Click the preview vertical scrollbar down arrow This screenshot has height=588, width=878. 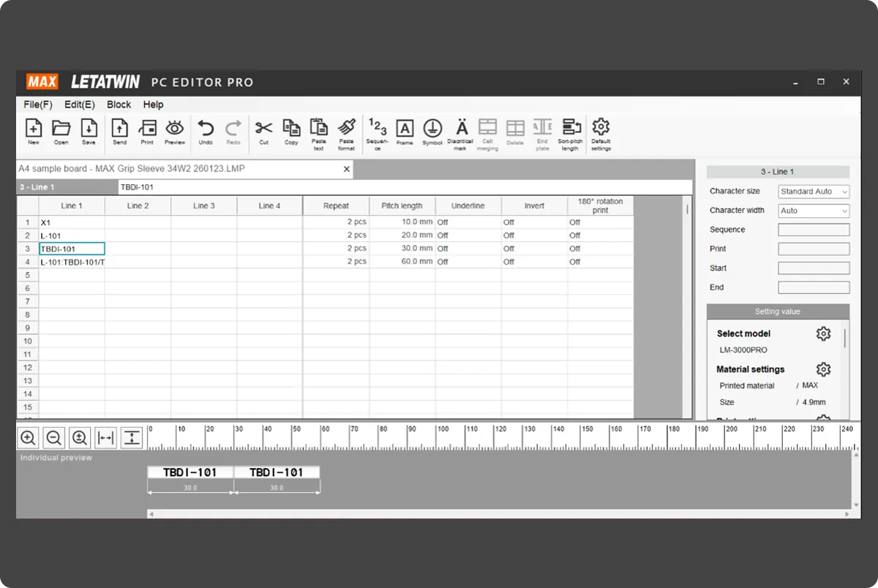pyautogui.click(x=856, y=505)
